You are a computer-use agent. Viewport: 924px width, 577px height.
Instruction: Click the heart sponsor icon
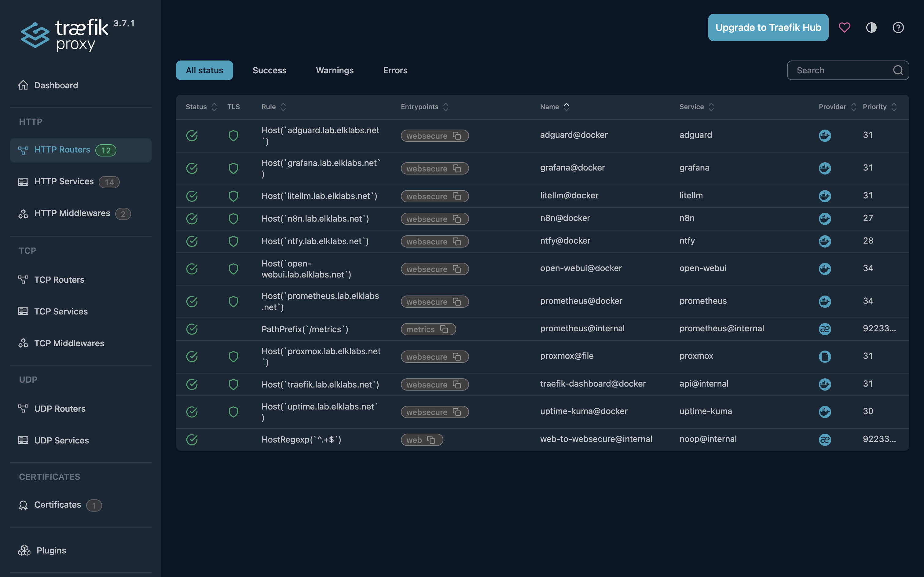(x=844, y=28)
